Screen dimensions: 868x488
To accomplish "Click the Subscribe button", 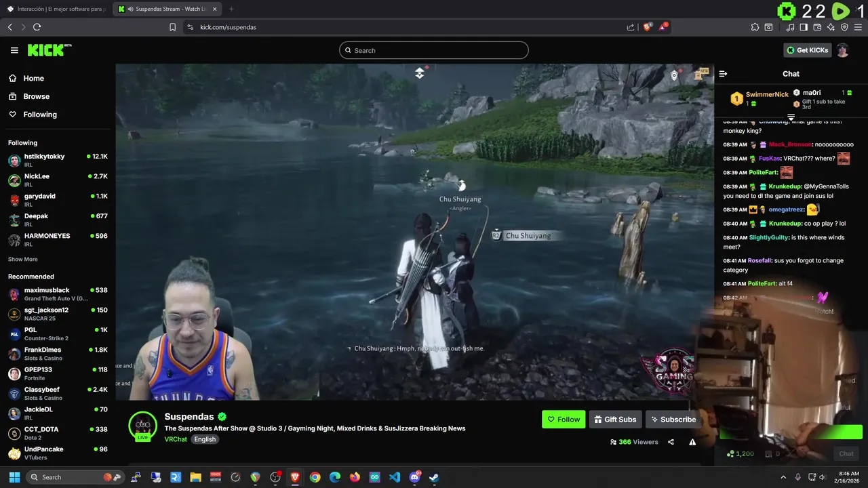I will [x=673, y=420].
